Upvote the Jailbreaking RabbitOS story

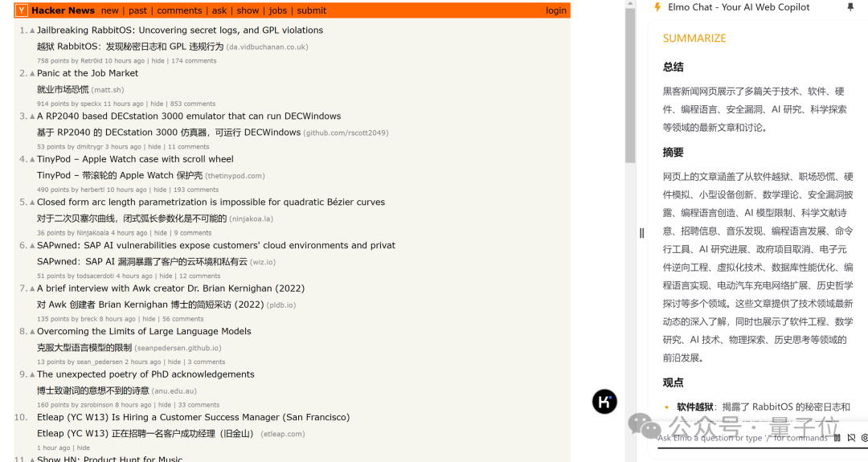tap(32, 31)
